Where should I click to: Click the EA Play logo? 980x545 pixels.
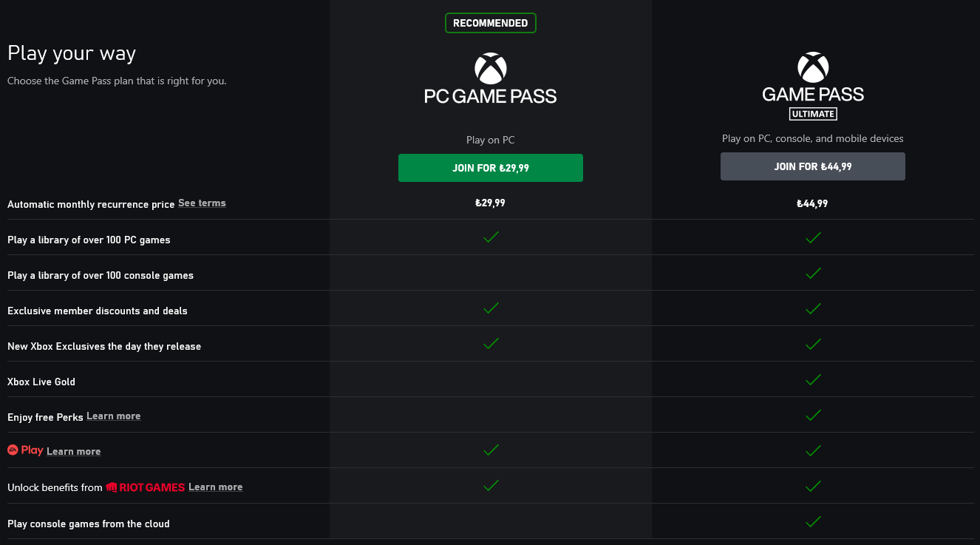(x=25, y=450)
